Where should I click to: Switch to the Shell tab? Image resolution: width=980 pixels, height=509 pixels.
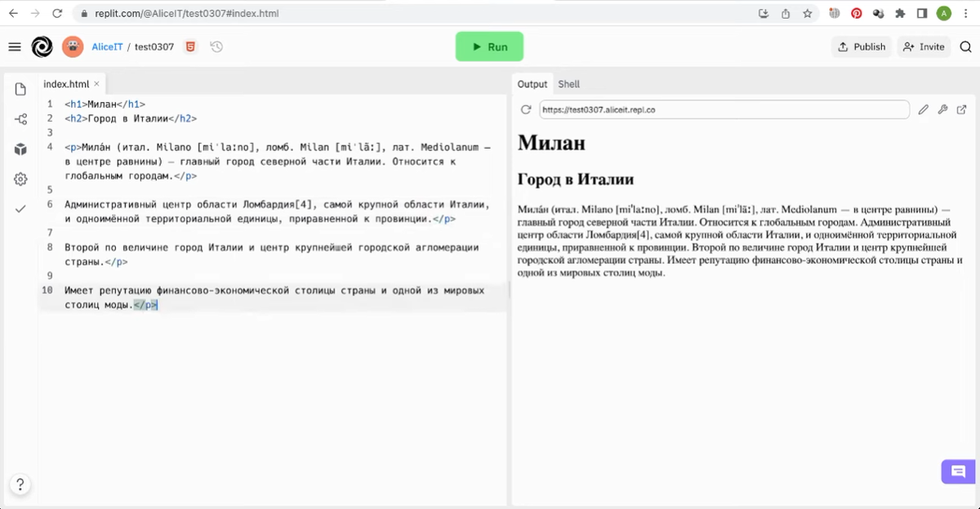tap(569, 83)
